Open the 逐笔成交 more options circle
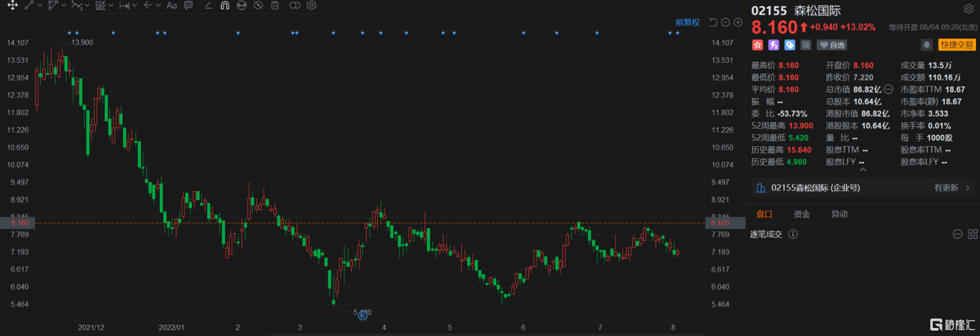 pos(958,234)
